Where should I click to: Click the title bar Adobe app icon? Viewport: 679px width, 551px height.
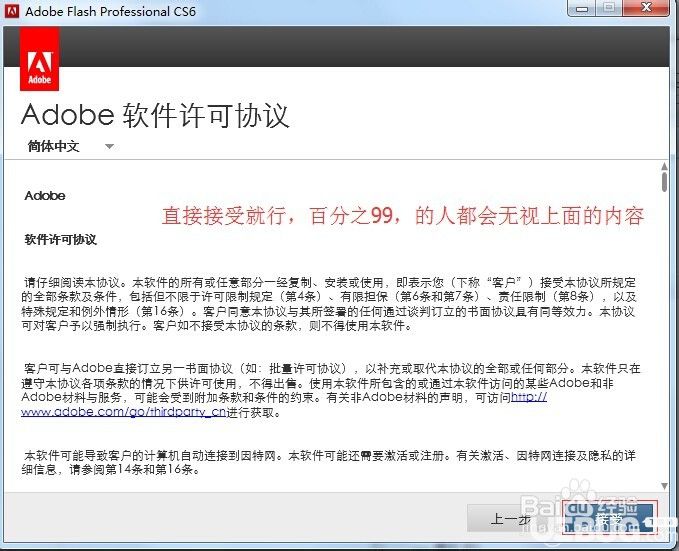12,11
